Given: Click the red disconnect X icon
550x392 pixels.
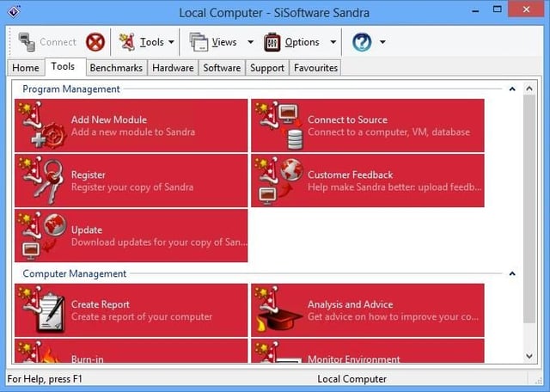Looking at the screenshot, I should point(95,42).
